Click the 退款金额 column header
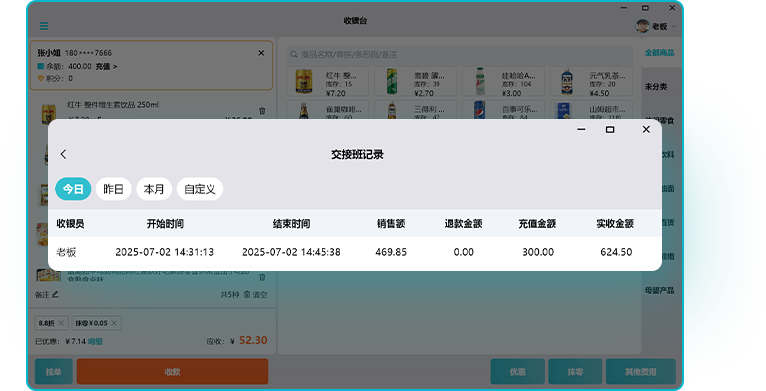Viewport: 766px width, 391px height. coord(463,224)
